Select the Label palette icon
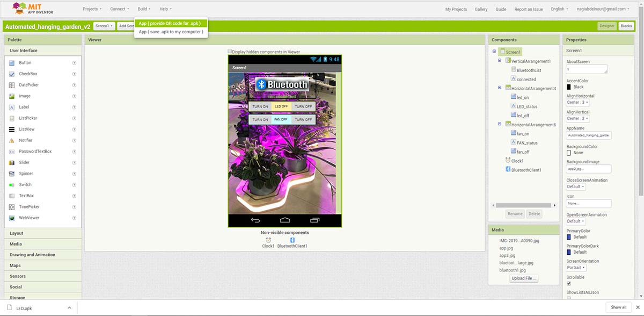Screen dimensions: 644x316 [x=12, y=107]
